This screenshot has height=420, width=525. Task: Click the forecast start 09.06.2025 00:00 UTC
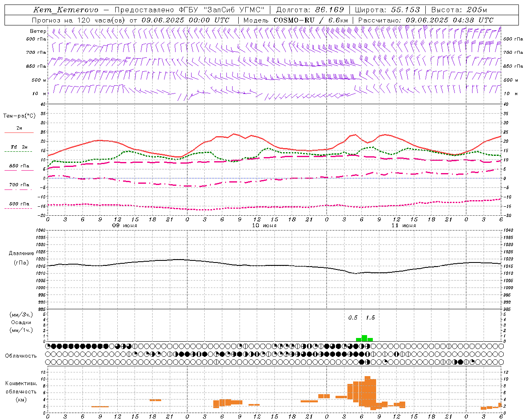point(185,20)
